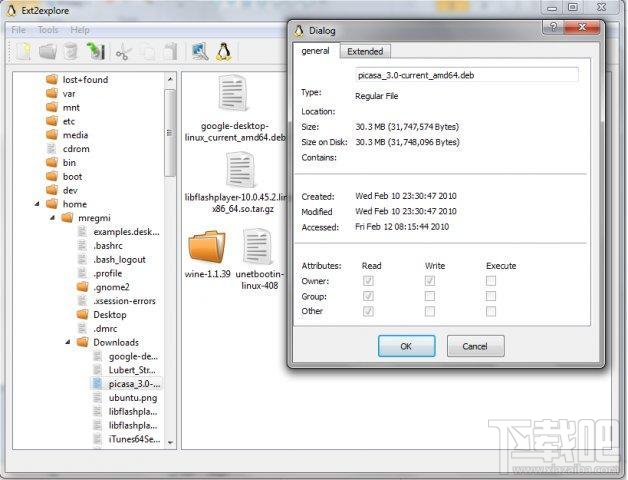628x480 pixels.
Task: Click the question mark help button in Dialog
Action: pos(554,27)
